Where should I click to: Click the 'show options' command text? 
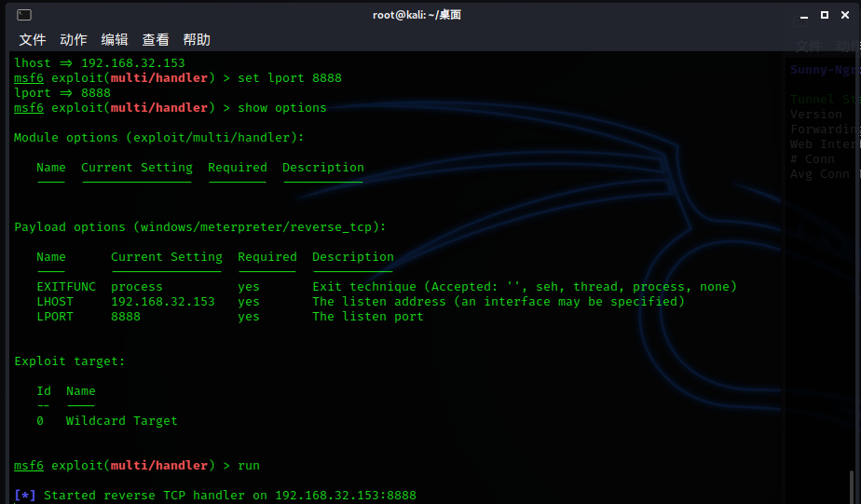pyautogui.click(x=281, y=108)
